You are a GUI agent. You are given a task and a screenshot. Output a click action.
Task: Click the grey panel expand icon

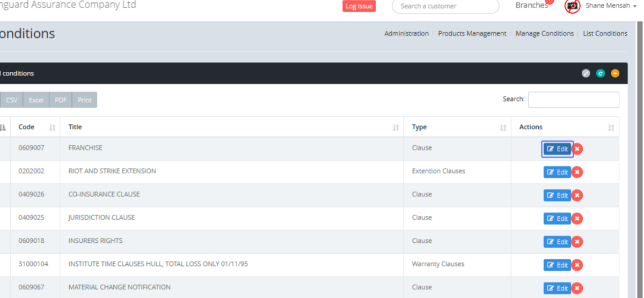pyautogui.click(x=586, y=73)
